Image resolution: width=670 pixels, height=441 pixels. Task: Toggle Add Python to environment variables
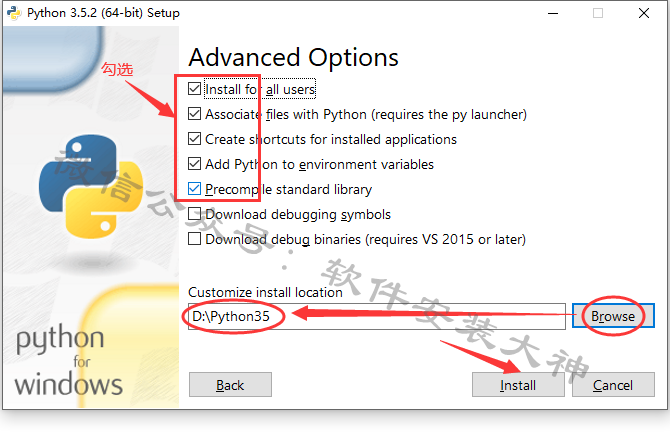point(194,164)
